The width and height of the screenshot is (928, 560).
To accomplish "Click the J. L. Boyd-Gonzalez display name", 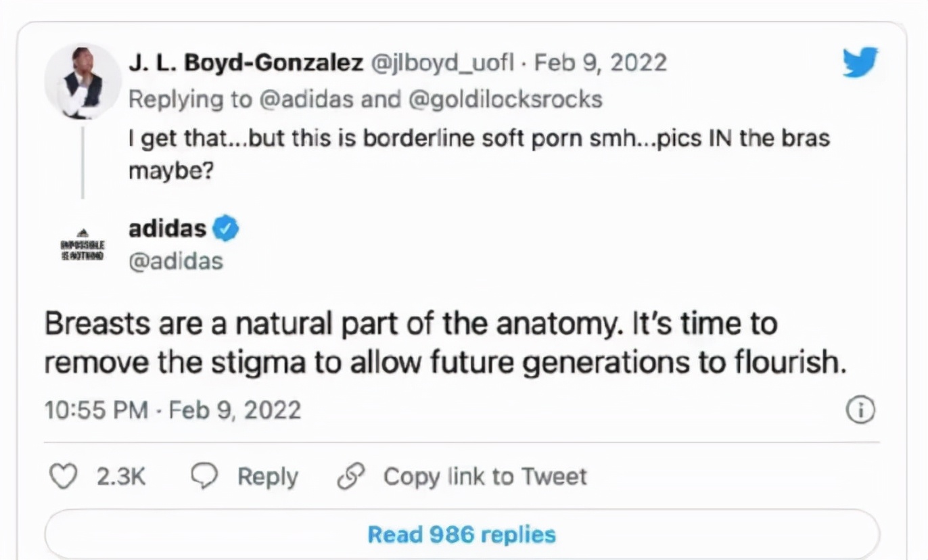I will (246, 63).
